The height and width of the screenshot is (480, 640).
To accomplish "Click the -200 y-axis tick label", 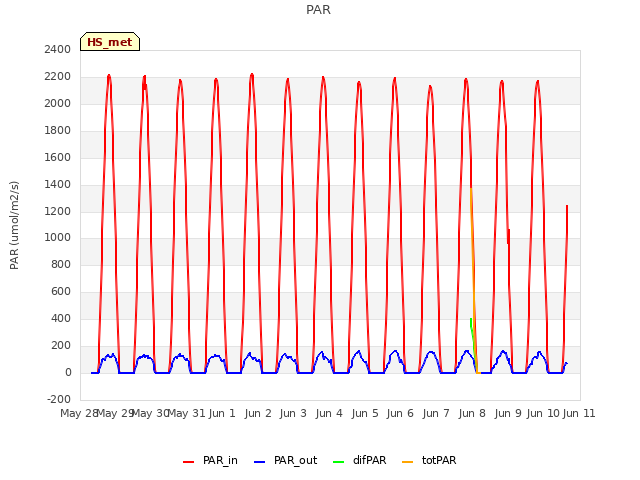I will (59, 399).
